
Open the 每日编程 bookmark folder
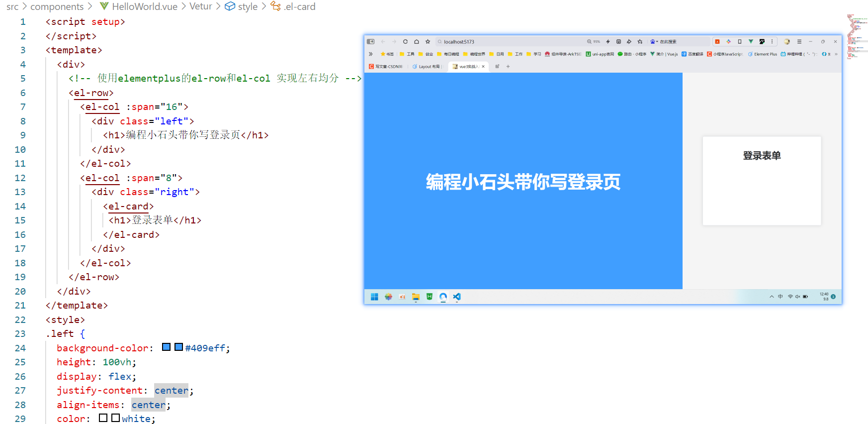pos(448,54)
